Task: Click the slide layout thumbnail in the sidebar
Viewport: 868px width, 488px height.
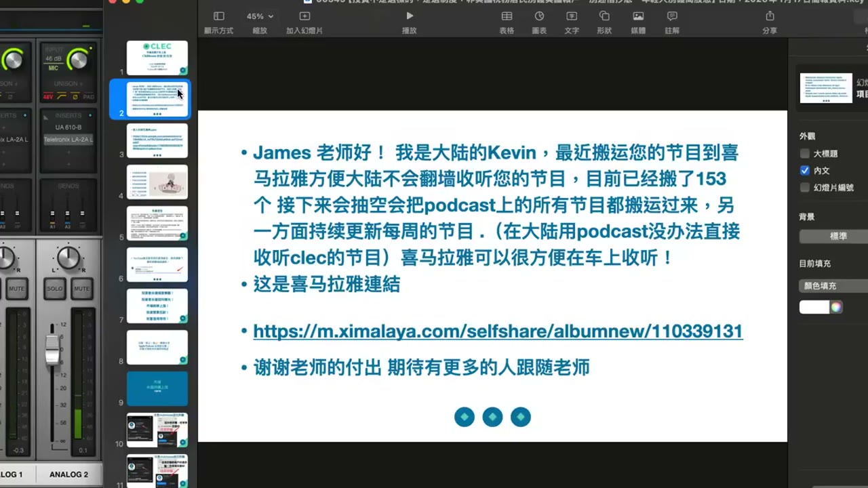Action: (826, 88)
